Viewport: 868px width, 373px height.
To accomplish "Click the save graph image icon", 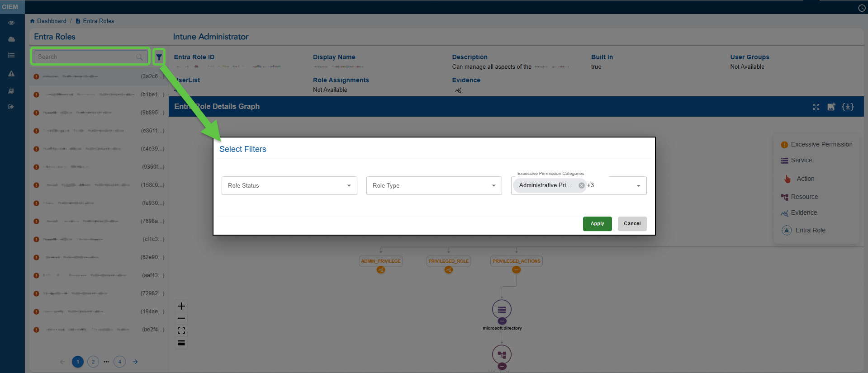I will coord(831,107).
